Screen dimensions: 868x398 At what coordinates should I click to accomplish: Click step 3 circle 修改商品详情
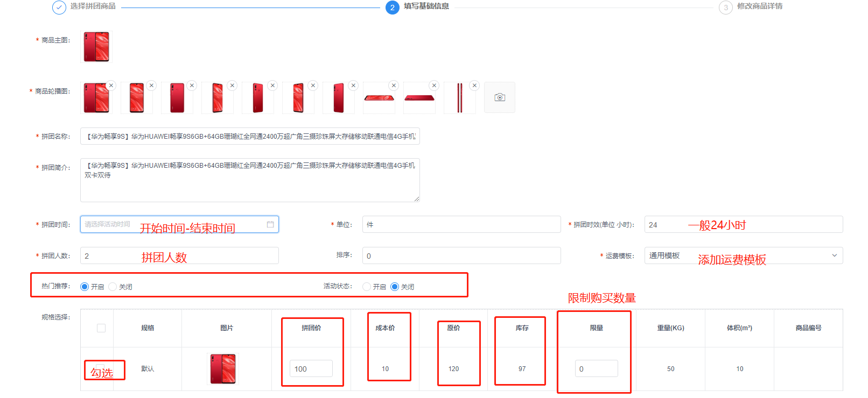[x=726, y=8]
